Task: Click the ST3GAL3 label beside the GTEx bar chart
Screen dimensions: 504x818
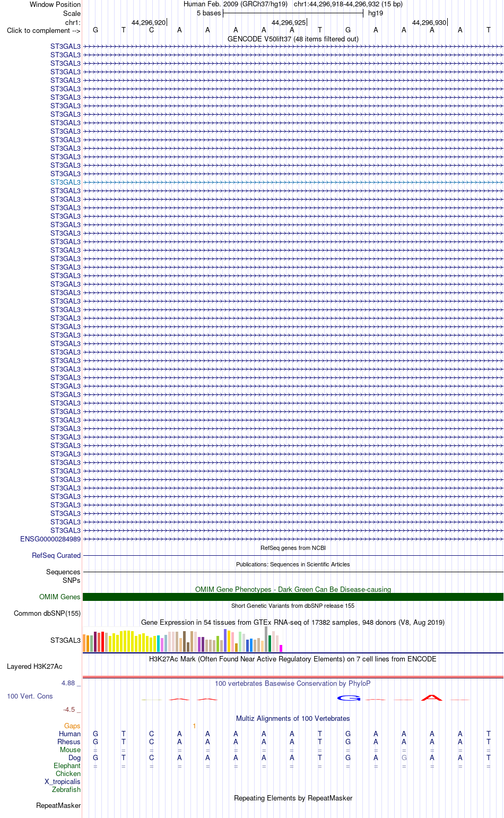Action: pyautogui.click(x=65, y=640)
